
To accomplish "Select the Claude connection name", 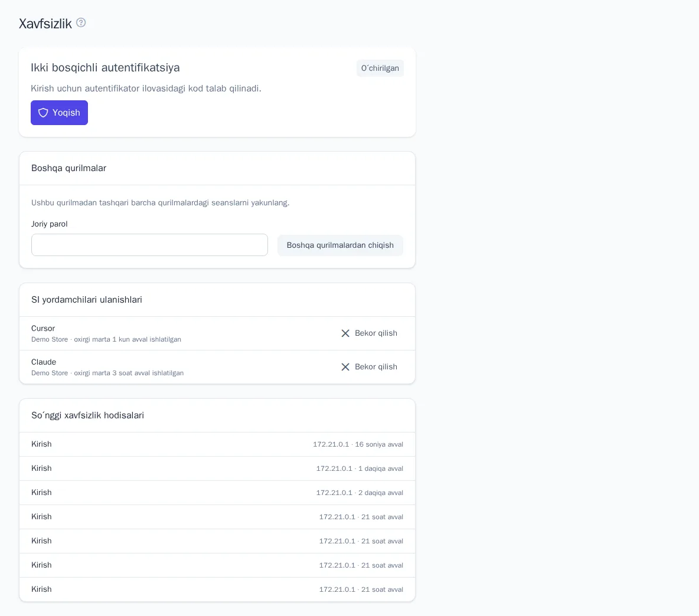I will pyautogui.click(x=44, y=362).
